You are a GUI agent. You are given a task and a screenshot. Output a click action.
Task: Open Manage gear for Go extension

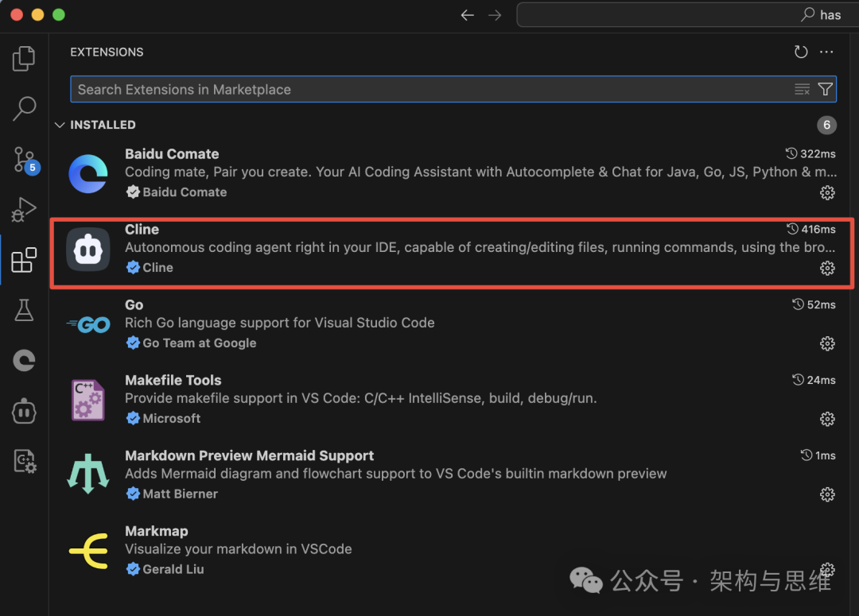tap(827, 343)
